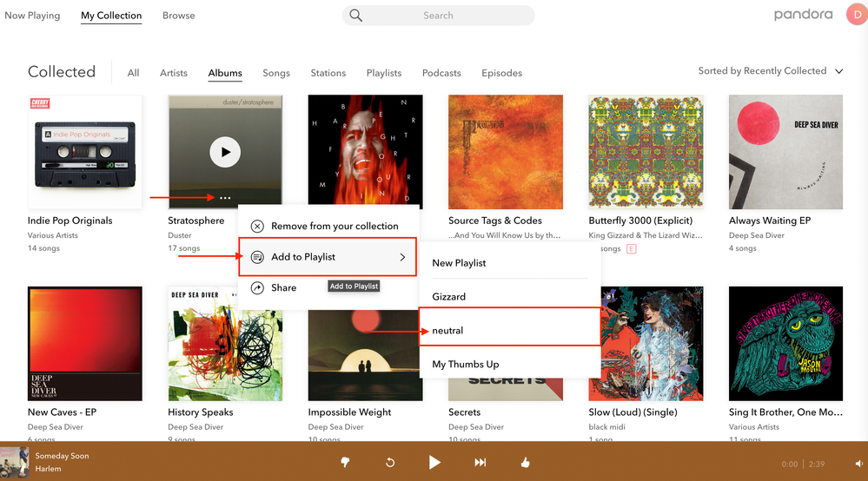Click the Search input field
The height and width of the screenshot is (481, 868).
(x=438, y=16)
